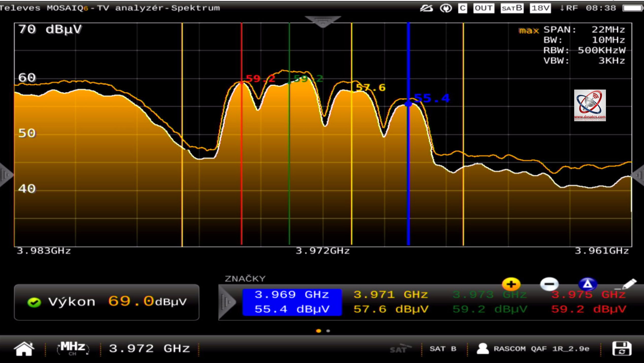Click the user profile icon near RASCOM
The height and width of the screenshot is (363, 644).
(483, 349)
